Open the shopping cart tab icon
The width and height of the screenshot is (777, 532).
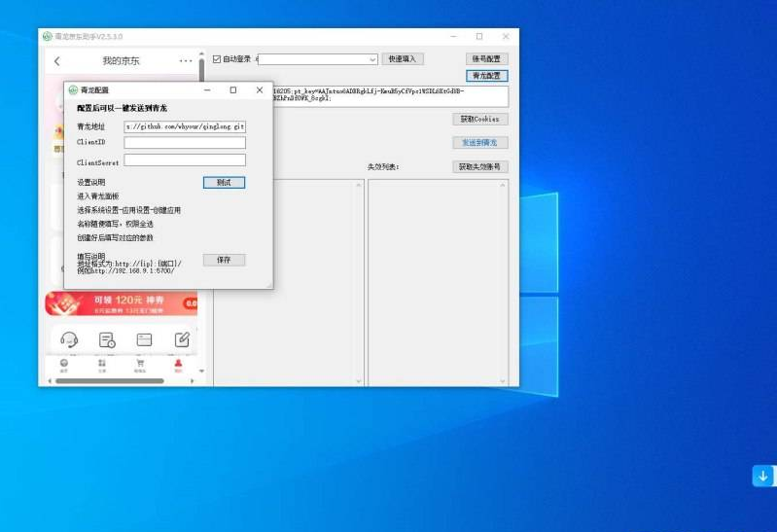click(x=140, y=364)
